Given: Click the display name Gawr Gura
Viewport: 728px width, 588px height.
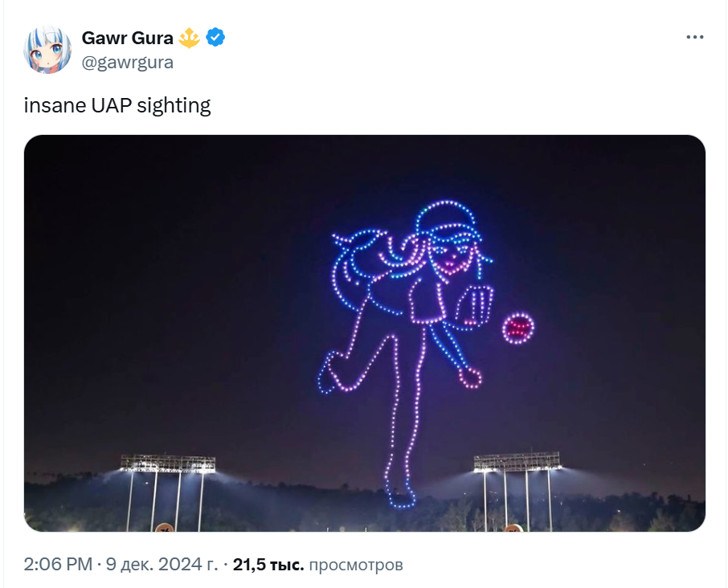Looking at the screenshot, I should [127, 38].
